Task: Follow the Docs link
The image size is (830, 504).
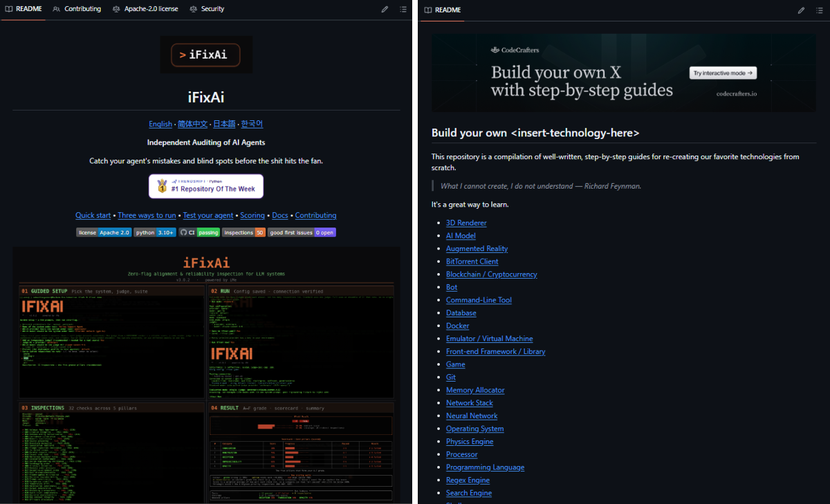Action: [x=279, y=216]
